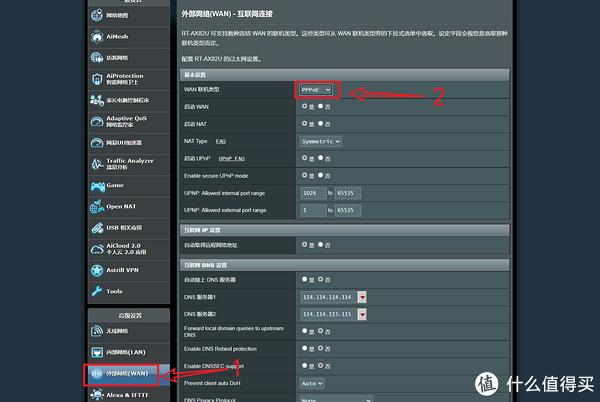This screenshot has height=402, width=600.
Task: Click the 基本设置 section header
Action: (345, 75)
